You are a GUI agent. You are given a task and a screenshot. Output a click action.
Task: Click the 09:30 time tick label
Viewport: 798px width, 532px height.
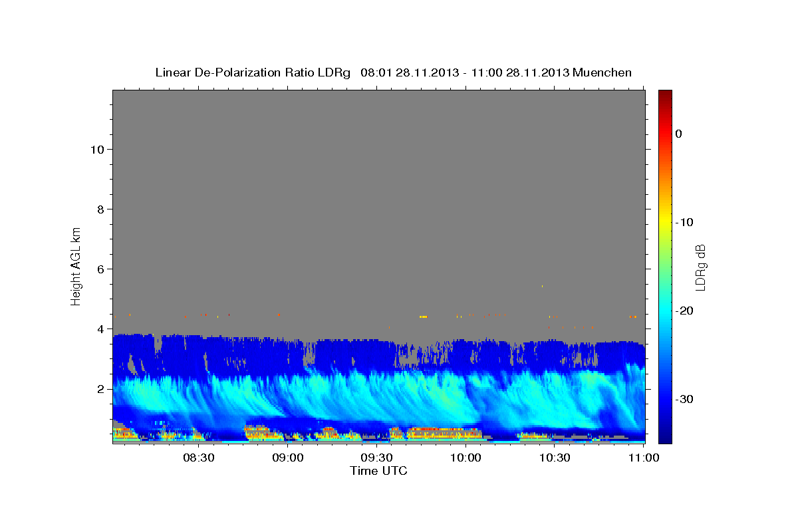376,458
